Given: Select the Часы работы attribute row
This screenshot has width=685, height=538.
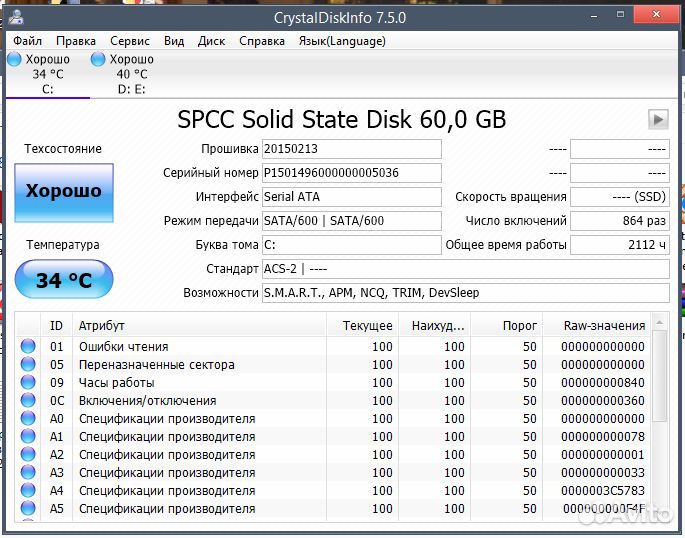Looking at the screenshot, I should [x=333, y=383].
